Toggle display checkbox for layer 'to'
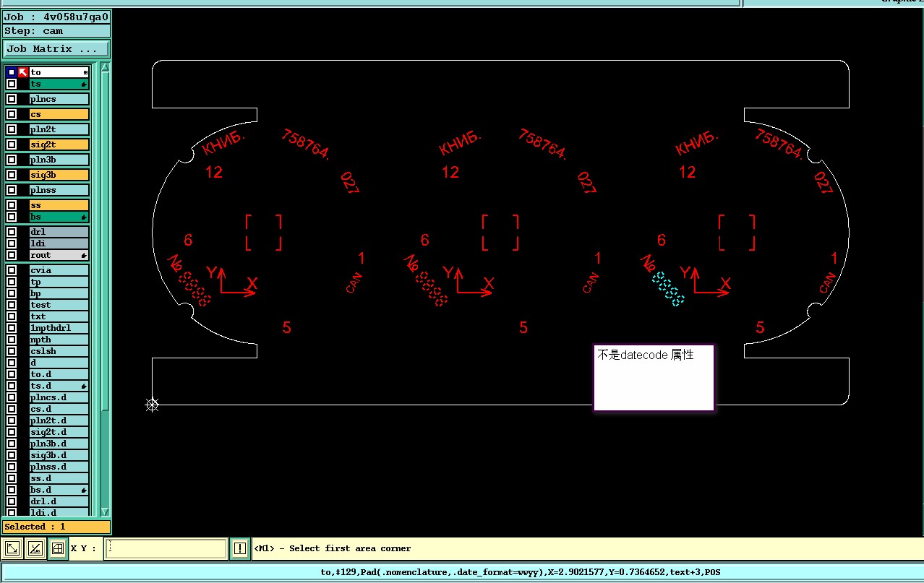Viewport: 924px width, 583px height. (11, 72)
